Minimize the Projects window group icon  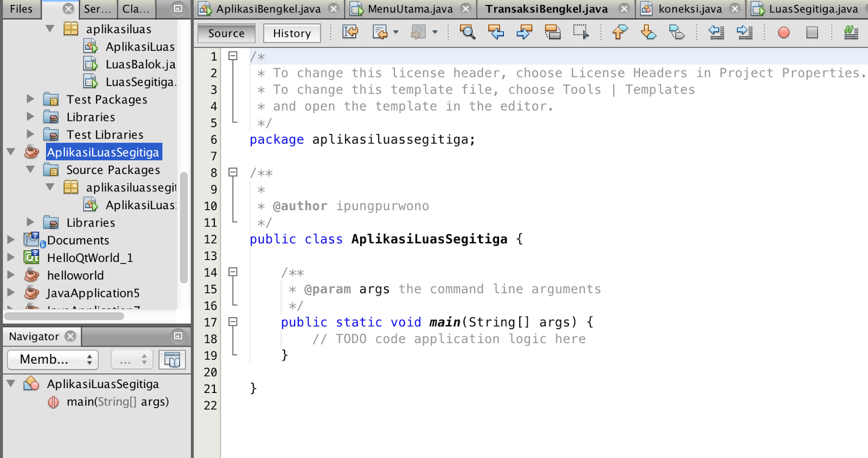click(177, 9)
